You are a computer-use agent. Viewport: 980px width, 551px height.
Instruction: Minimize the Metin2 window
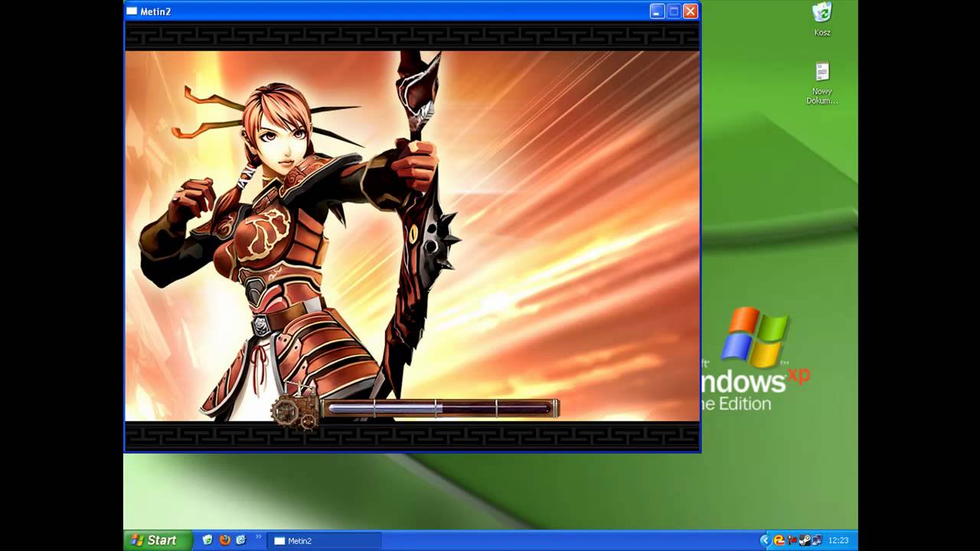coord(657,11)
